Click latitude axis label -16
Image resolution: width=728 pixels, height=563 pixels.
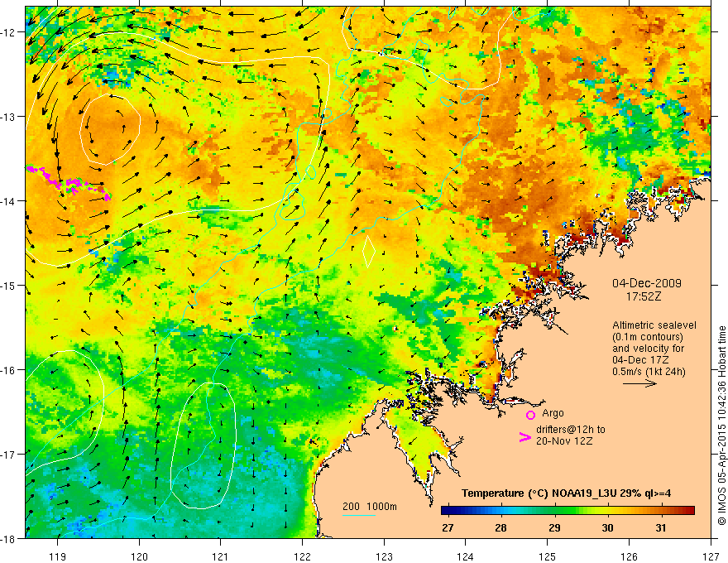[x=9, y=370]
